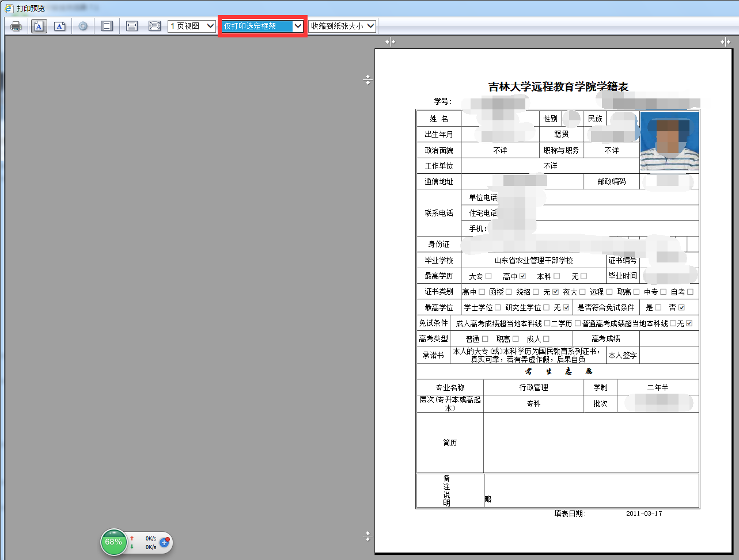Open the print settings gear icon
Screen dimensions: 739x560
click(83, 25)
